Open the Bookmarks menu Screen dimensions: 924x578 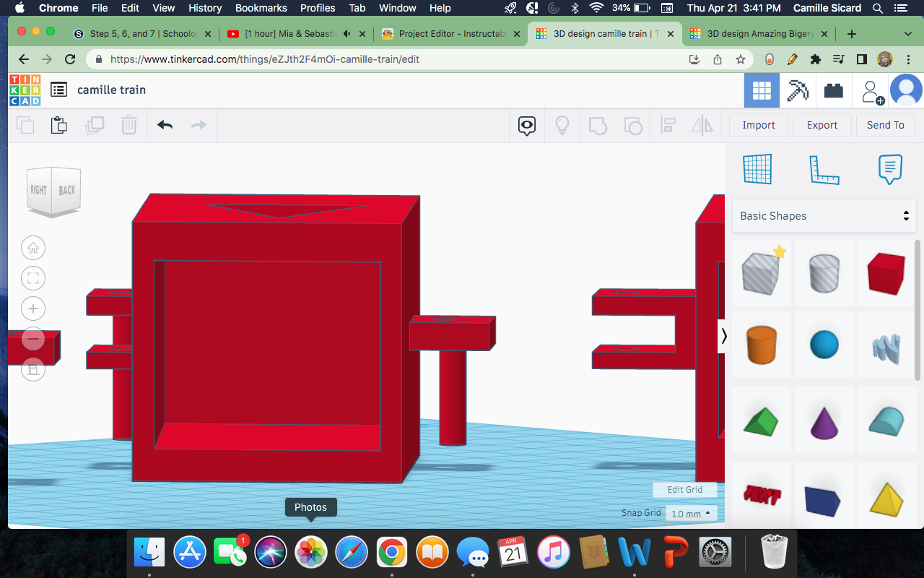(x=261, y=8)
